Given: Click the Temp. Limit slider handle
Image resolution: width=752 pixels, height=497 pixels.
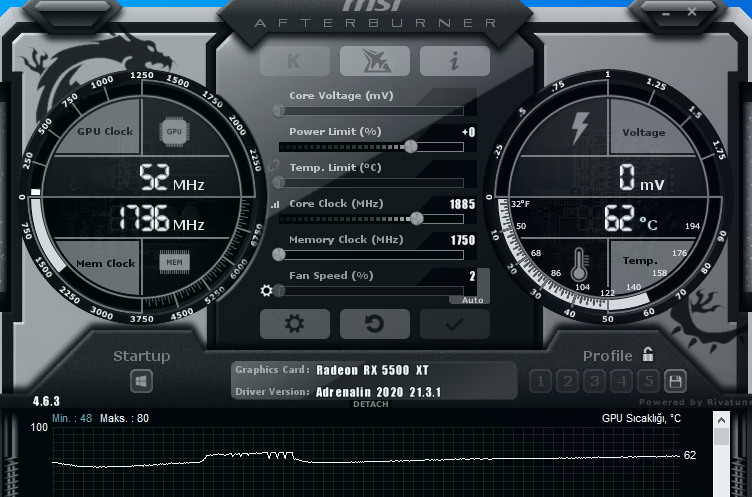Looking at the screenshot, I should pyautogui.click(x=279, y=183).
